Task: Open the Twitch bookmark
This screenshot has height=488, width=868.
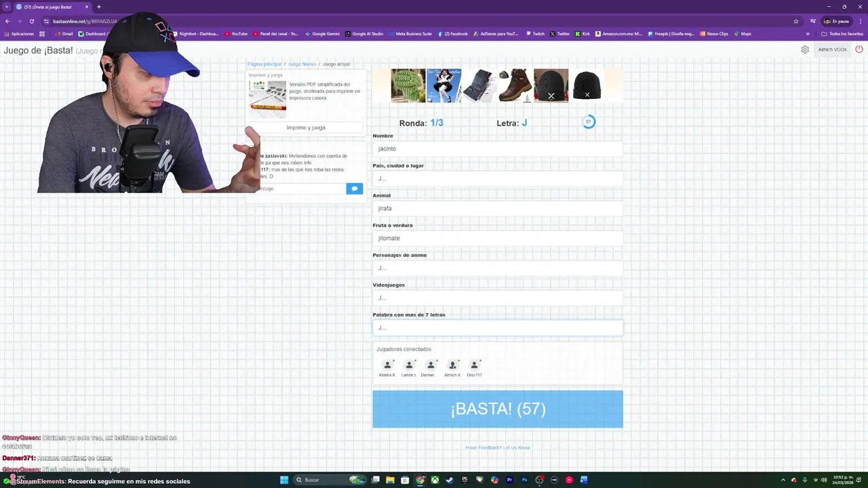Action: [535, 34]
